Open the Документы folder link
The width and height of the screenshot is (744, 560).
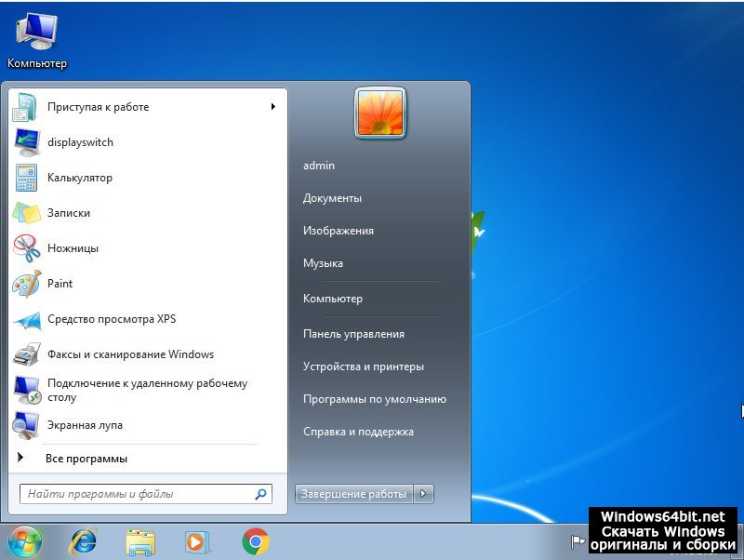click(332, 198)
